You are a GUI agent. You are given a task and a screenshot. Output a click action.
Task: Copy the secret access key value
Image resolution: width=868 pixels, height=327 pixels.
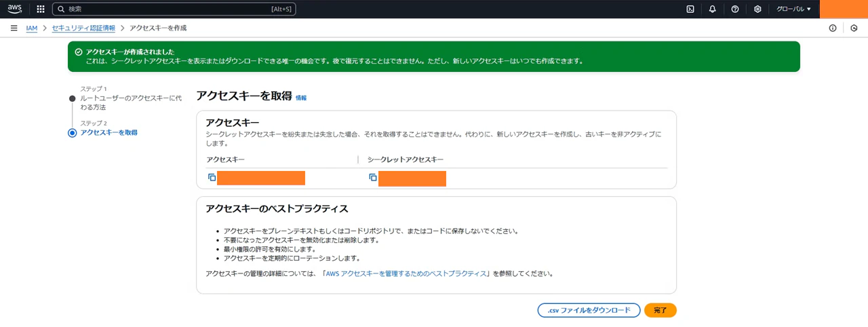[x=373, y=177]
